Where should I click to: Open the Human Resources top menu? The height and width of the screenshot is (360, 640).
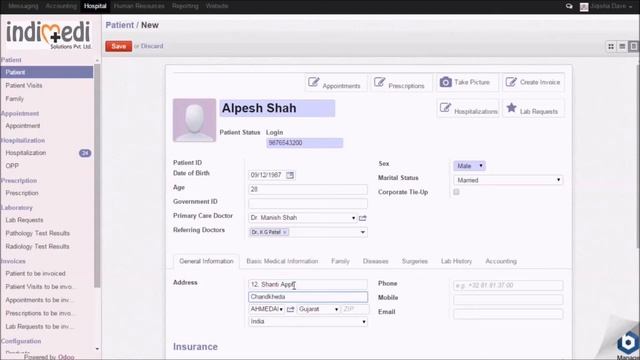pyautogui.click(x=139, y=6)
